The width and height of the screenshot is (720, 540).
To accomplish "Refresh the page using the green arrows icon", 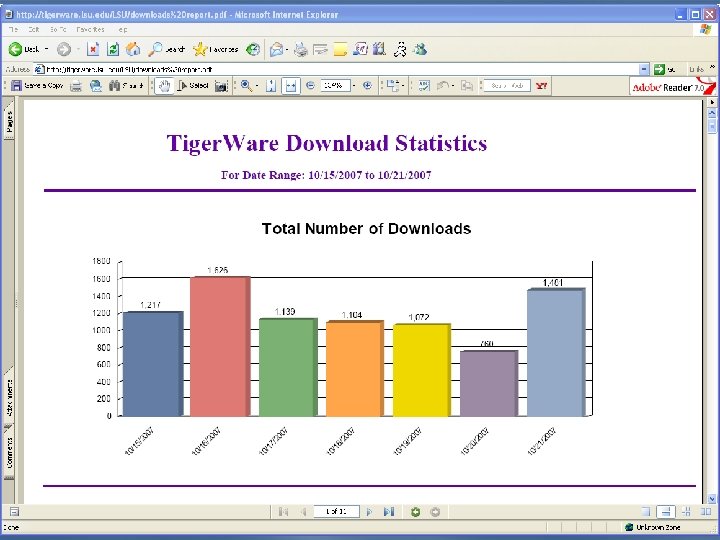I will point(113,49).
